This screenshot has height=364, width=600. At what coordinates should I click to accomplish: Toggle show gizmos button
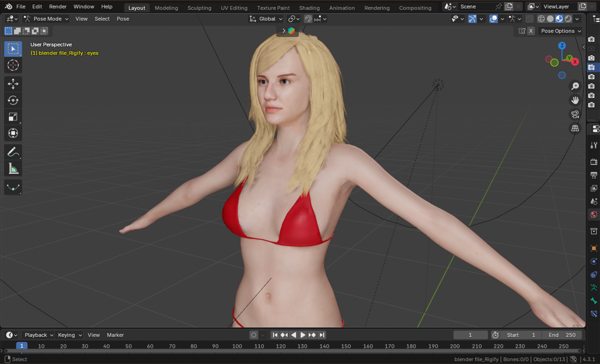click(472, 19)
